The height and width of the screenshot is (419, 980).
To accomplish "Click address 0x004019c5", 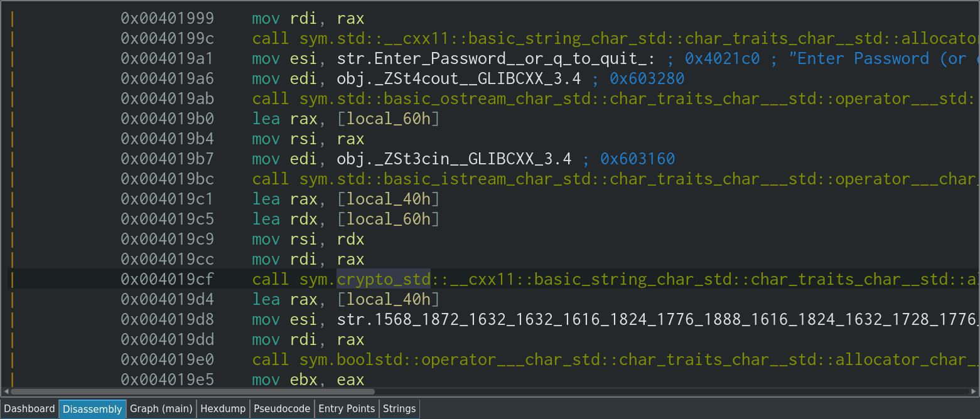I will [x=167, y=220].
